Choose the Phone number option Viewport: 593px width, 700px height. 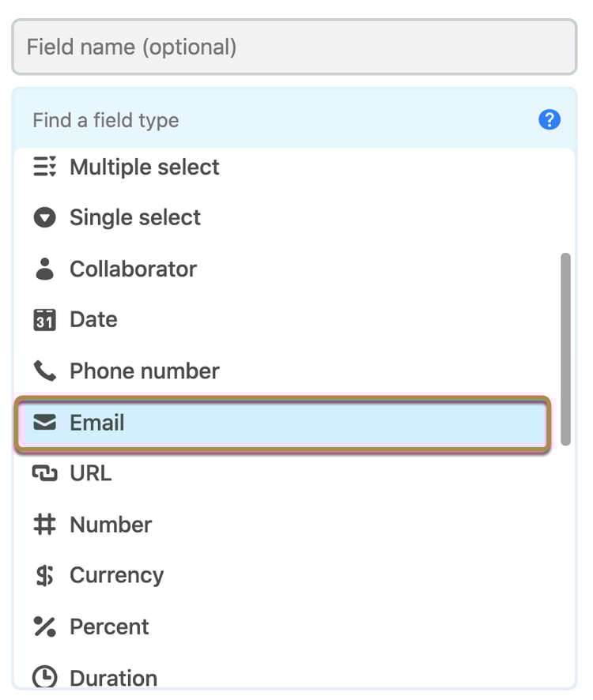145,371
